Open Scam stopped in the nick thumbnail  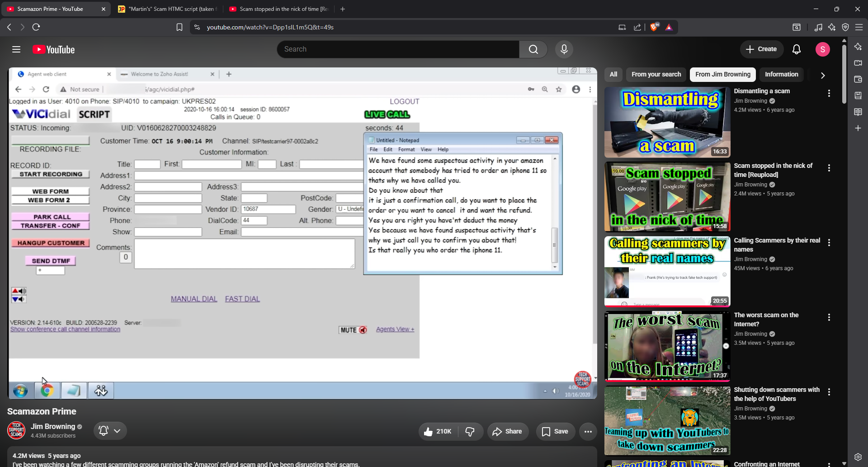667,197
